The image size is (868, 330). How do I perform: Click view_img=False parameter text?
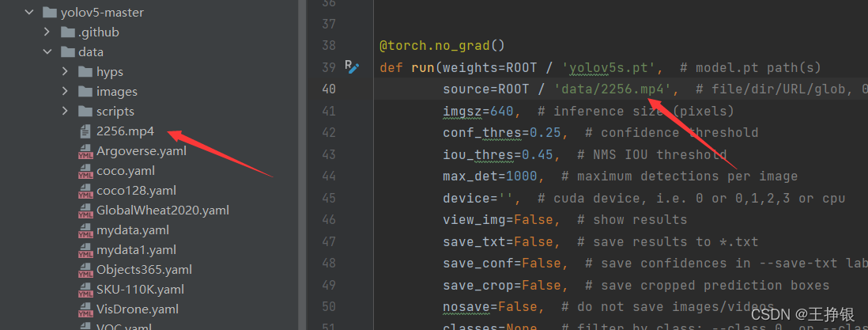pyautogui.click(x=498, y=220)
